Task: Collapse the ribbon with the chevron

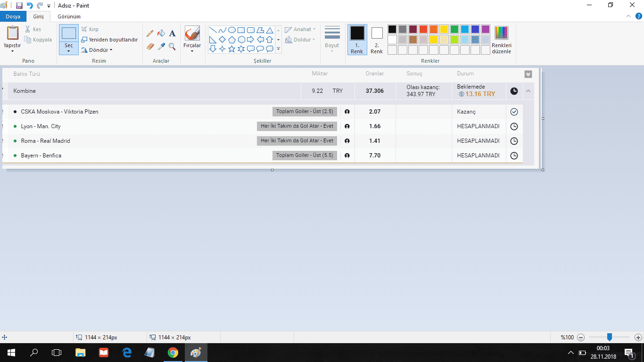Action: click(628, 16)
